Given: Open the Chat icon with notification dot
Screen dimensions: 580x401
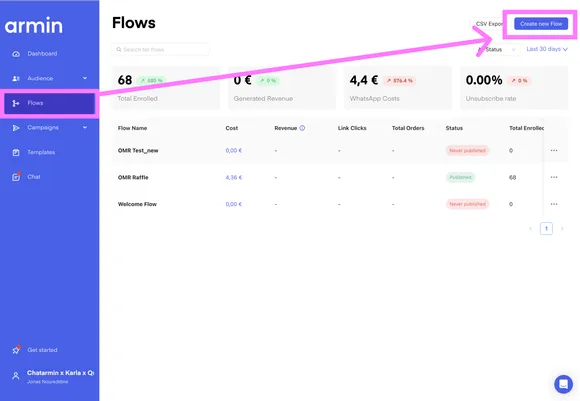Looking at the screenshot, I should tap(16, 177).
